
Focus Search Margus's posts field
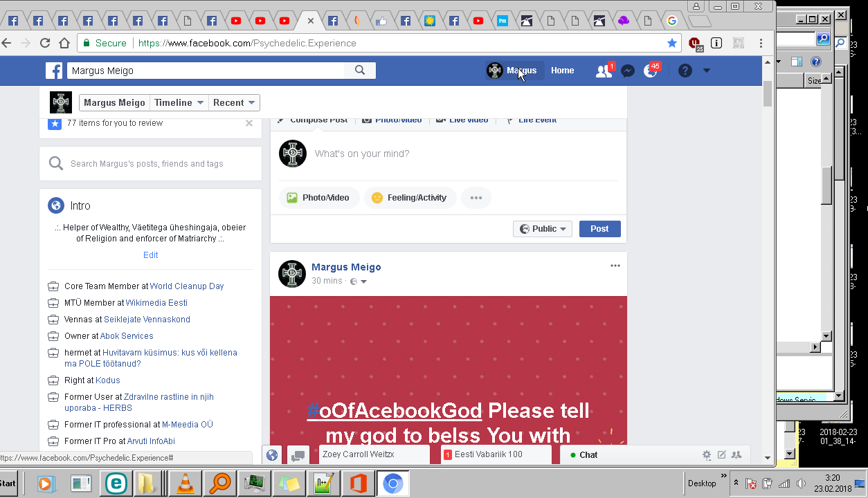point(150,164)
